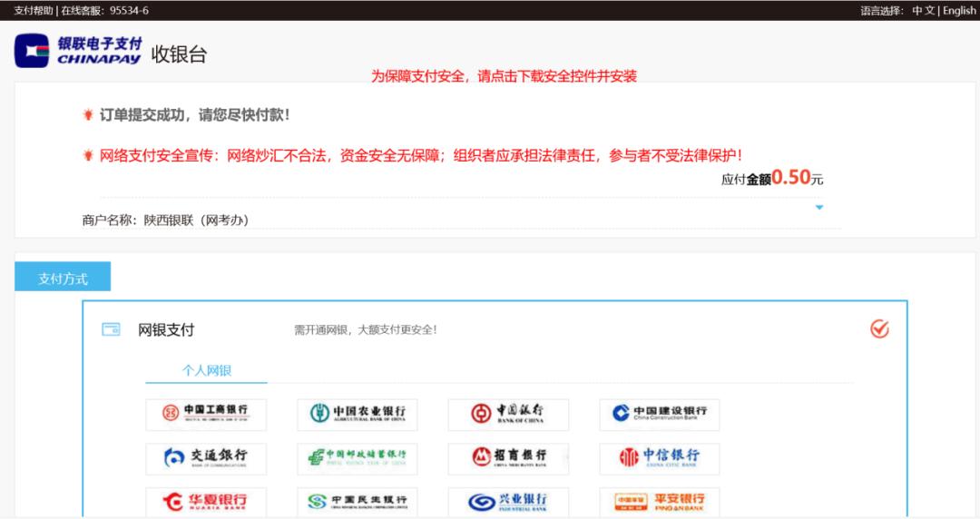
Task: Pick Ping An Bank (平安银行)
Action: [660, 502]
